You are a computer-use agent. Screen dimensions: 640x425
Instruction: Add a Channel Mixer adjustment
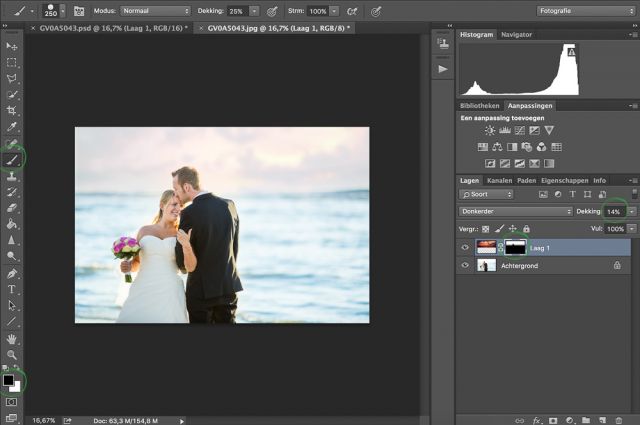(x=542, y=147)
